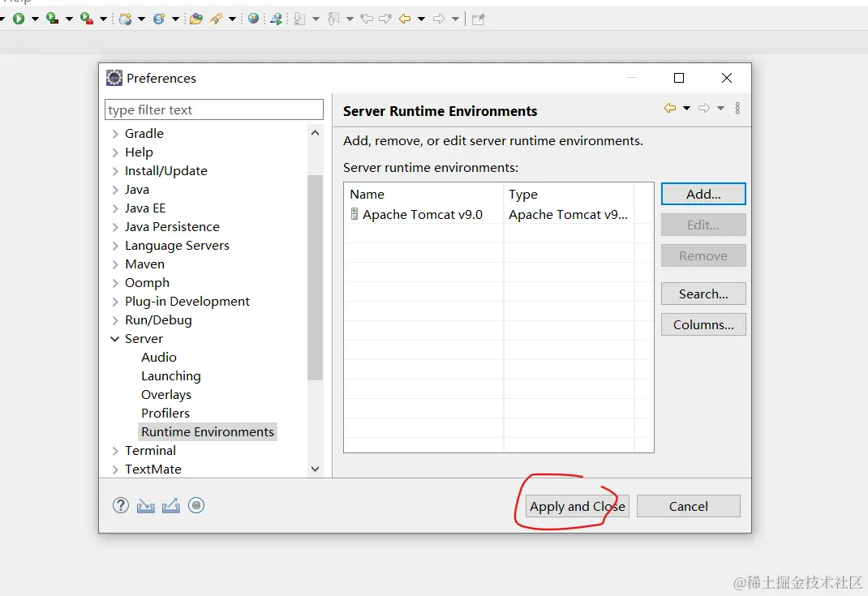
Task: Click the Columns... button
Action: pos(703,325)
